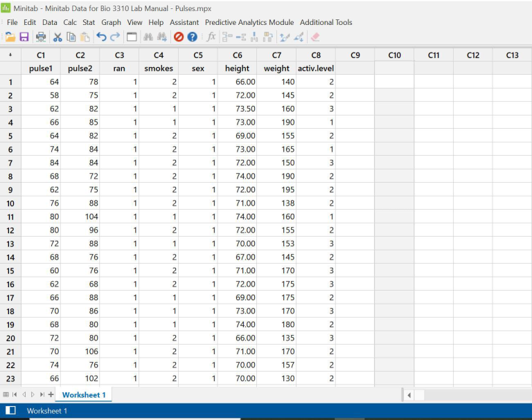Paste cells using the clipboard icon
Screen dimensions: 532x420
(x=85, y=37)
